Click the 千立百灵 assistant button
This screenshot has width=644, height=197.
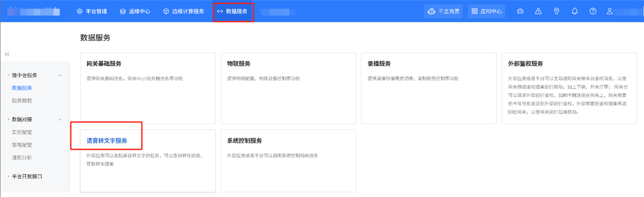[443, 11]
